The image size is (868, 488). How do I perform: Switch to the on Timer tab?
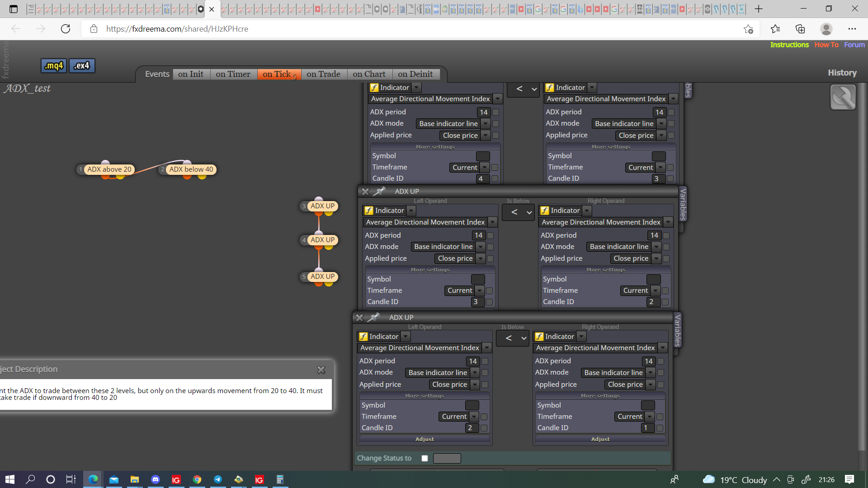coord(233,74)
